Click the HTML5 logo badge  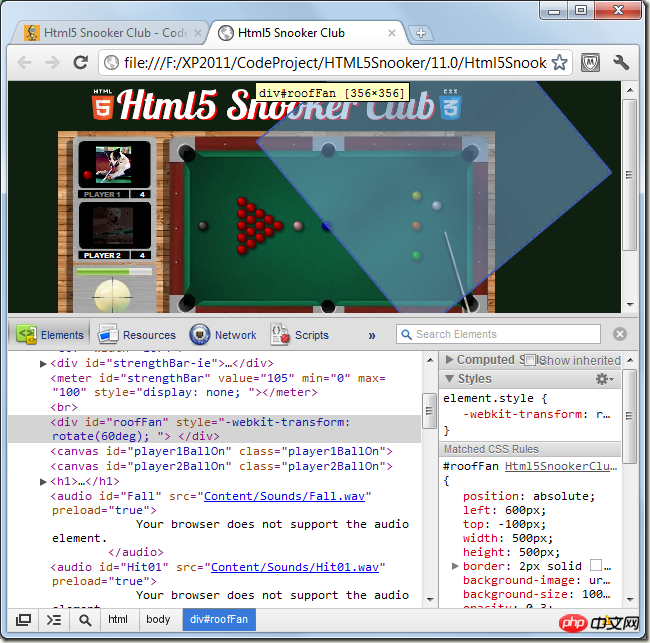102,104
